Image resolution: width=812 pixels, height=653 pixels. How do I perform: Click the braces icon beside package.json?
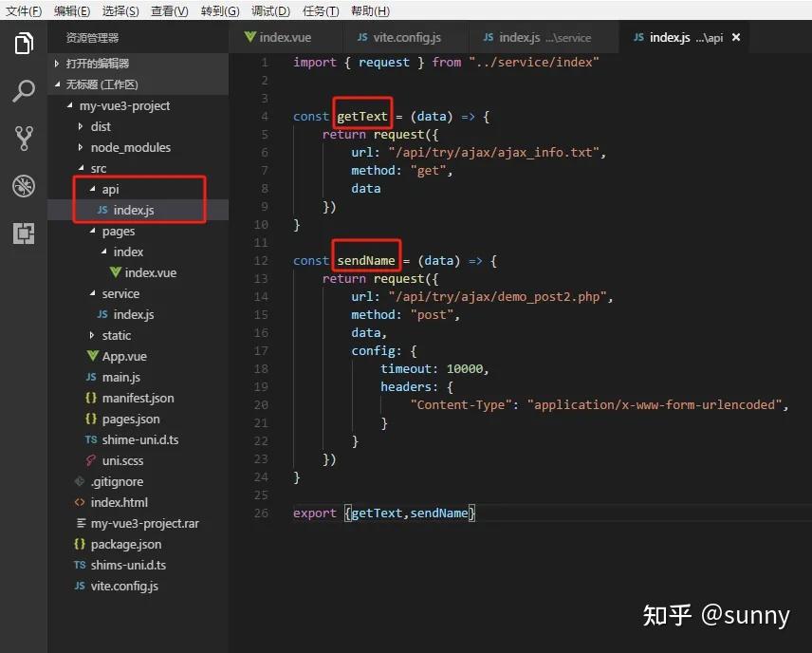point(79,544)
